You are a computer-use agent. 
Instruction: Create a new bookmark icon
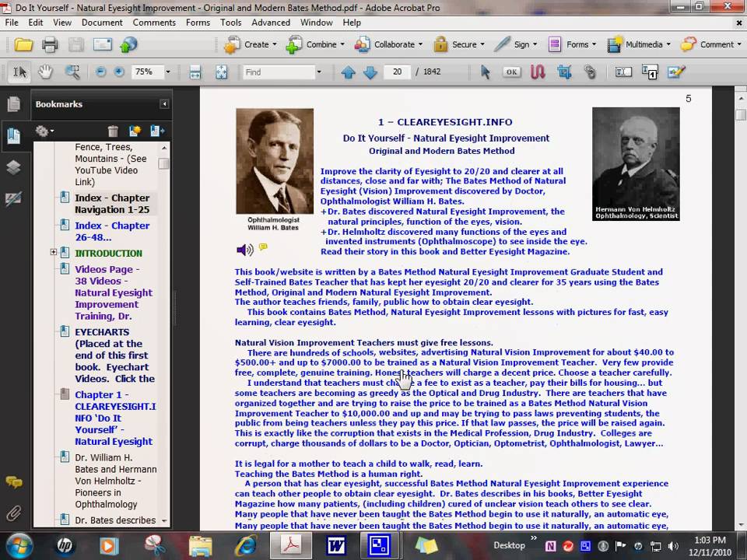[135, 131]
